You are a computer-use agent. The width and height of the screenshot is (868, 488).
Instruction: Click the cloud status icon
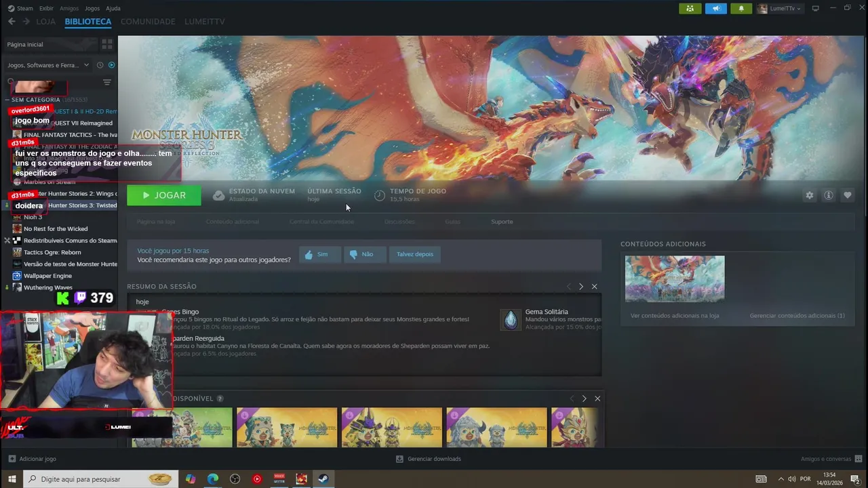pos(218,195)
